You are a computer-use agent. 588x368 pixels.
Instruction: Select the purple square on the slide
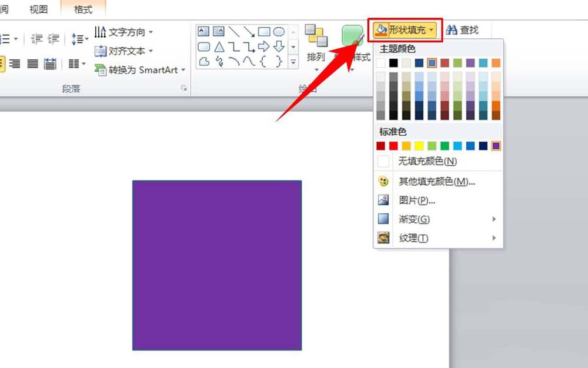click(x=217, y=265)
